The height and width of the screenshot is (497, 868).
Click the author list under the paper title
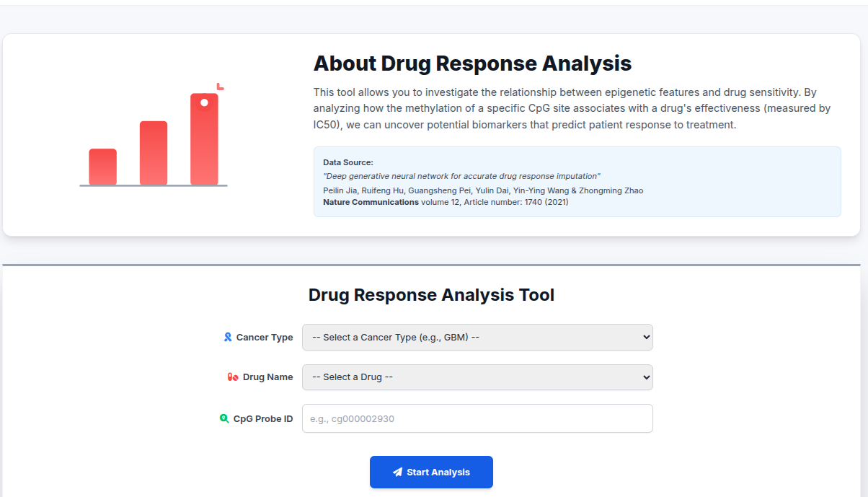(x=483, y=190)
